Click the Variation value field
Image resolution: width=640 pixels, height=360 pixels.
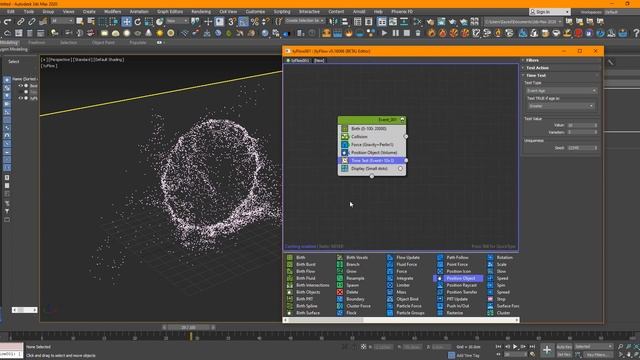click(582, 132)
